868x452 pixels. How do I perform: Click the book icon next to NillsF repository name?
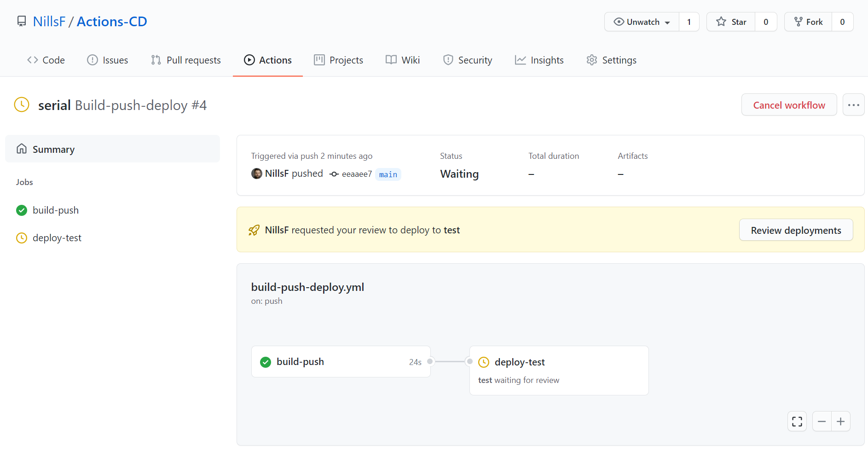click(x=22, y=21)
